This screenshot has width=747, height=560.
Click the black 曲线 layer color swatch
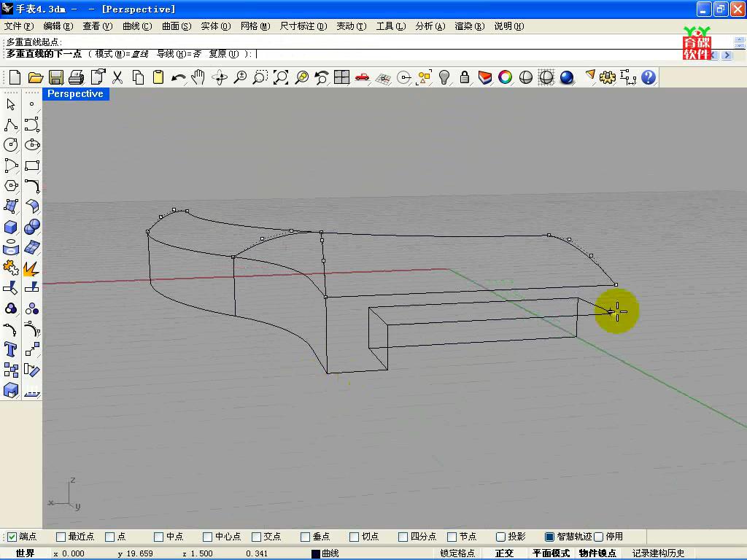pyautogui.click(x=315, y=554)
